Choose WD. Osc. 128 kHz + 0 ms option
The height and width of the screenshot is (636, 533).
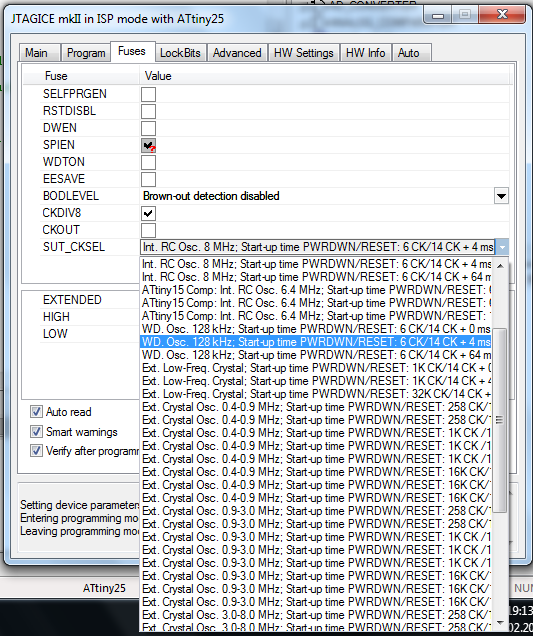click(316, 329)
